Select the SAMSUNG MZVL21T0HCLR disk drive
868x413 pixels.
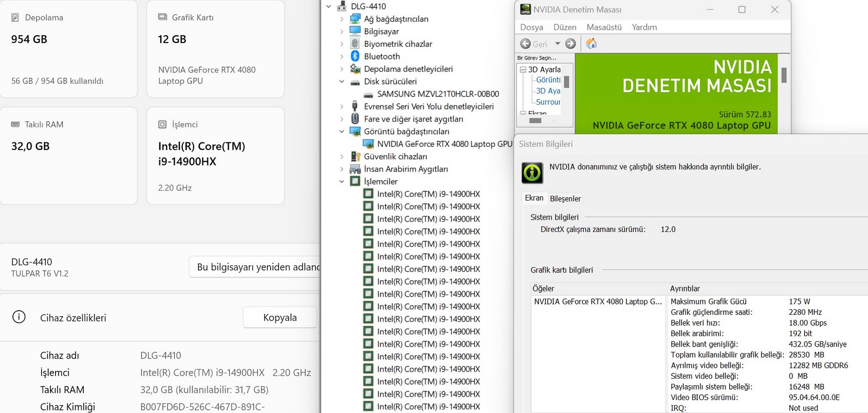pos(437,94)
